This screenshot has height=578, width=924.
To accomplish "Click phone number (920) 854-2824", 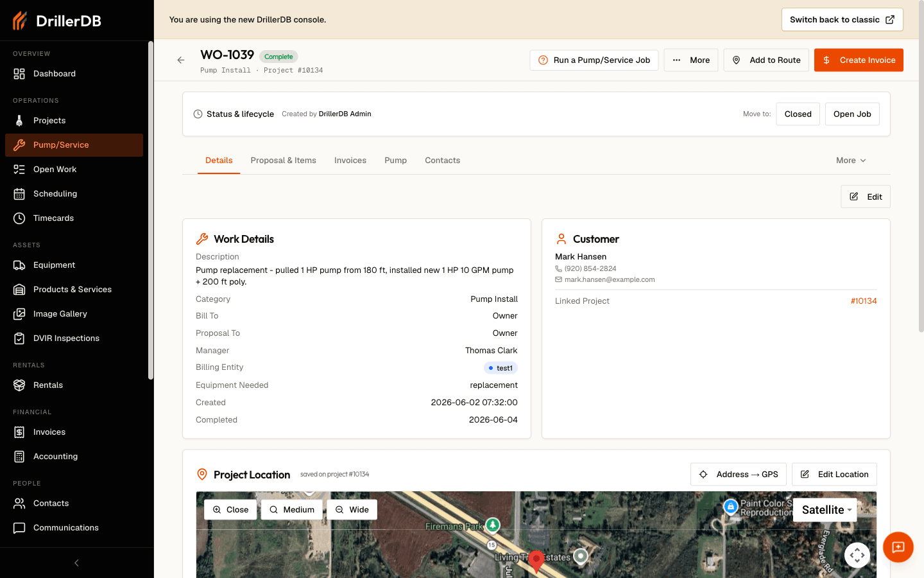I will coord(590,269).
